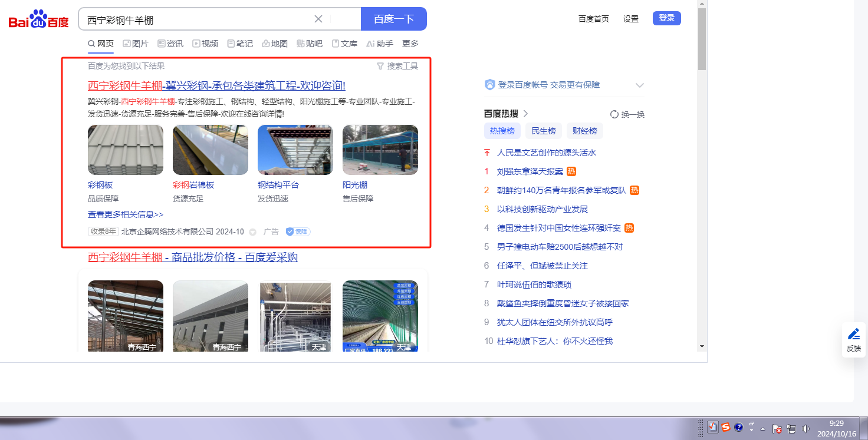Open the AI 助手 tab
The width and height of the screenshot is (868, 440).
pos(380,44)
